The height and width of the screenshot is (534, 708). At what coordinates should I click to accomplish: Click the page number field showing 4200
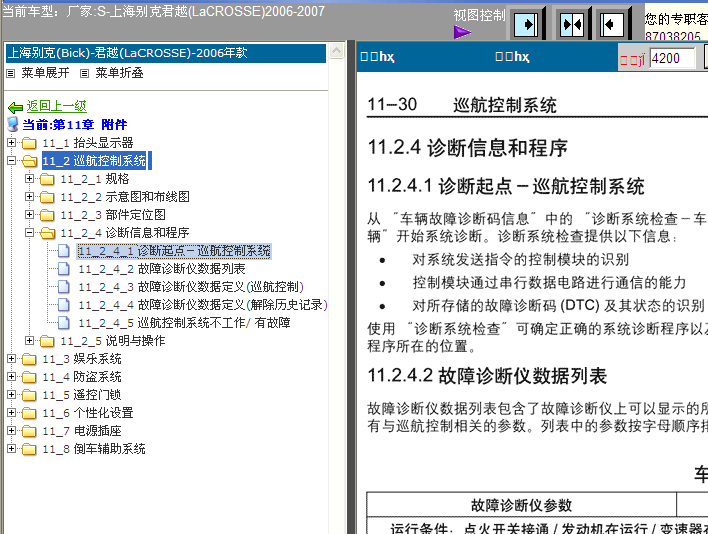tap(672, 58)
